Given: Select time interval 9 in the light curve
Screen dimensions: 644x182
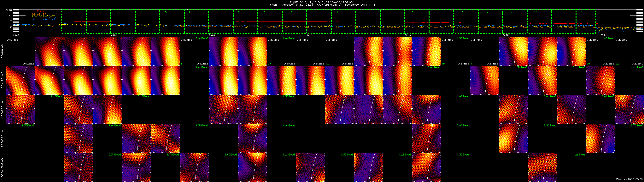Looking at the screenshot, I should (270, 21).
